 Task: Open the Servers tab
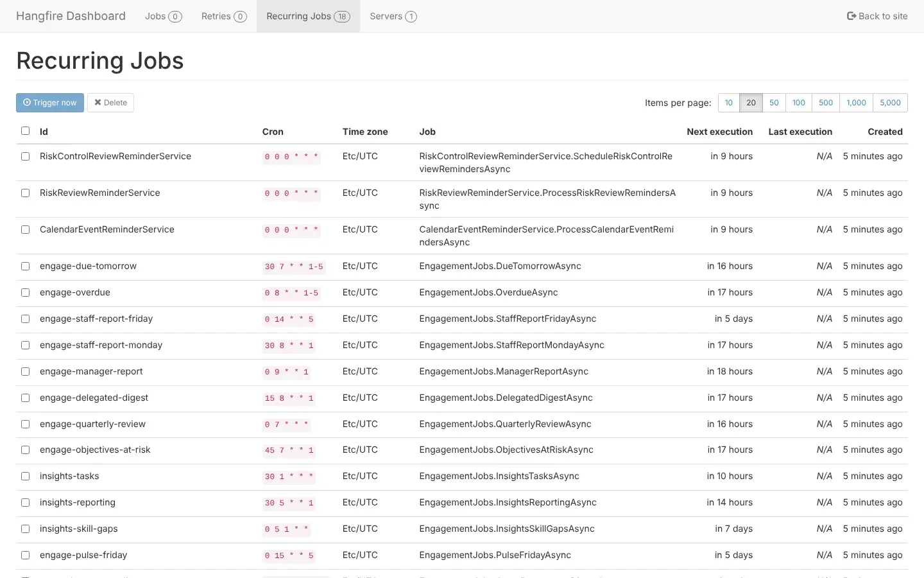pyautogui.click(x=393, y=16)
